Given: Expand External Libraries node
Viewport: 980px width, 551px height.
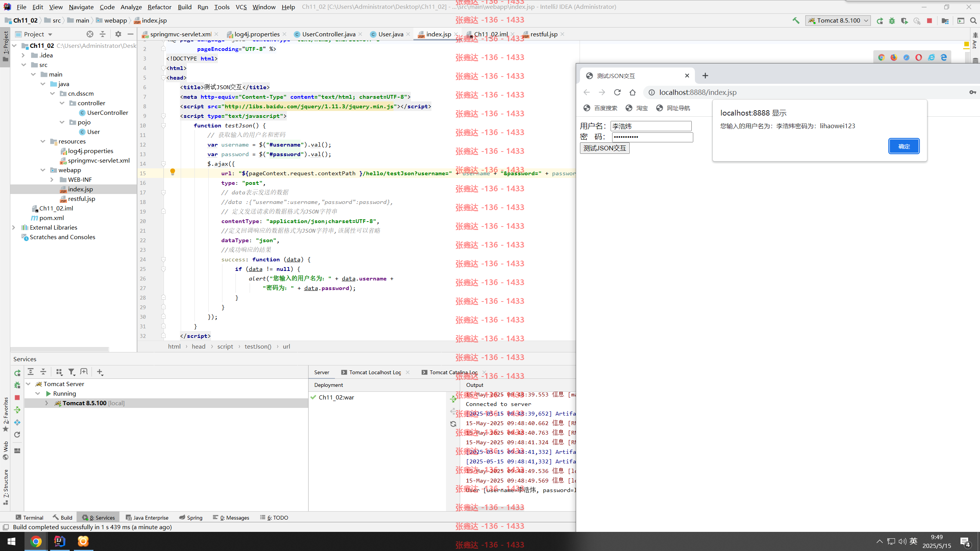Looking at the screenshot, I should point(14,227).
